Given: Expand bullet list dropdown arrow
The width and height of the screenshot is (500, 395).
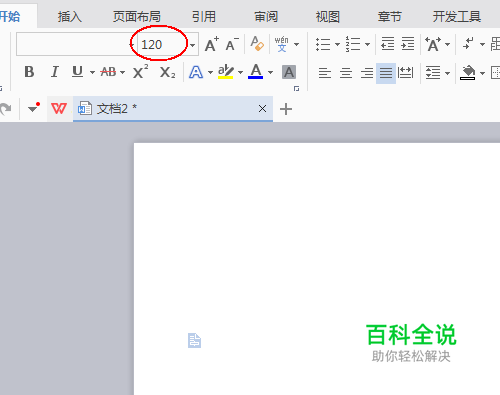Looking at the screenshot, I should (337, 44).
